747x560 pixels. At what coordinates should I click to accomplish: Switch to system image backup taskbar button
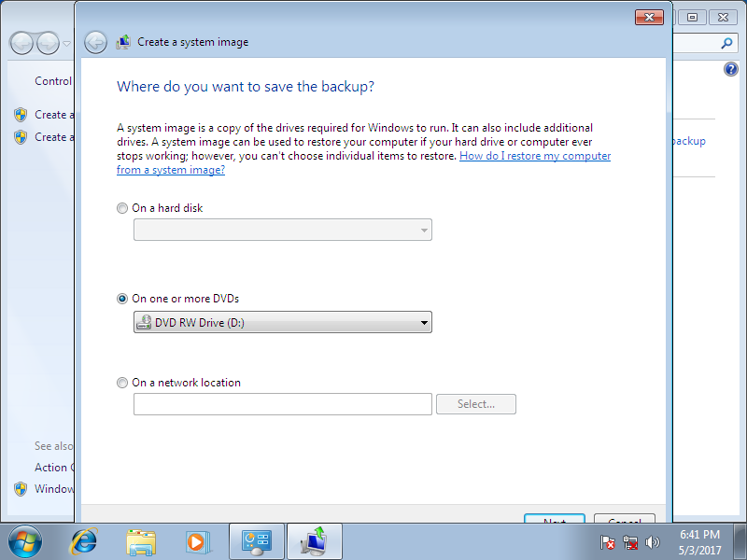click(x=315, y=542)
